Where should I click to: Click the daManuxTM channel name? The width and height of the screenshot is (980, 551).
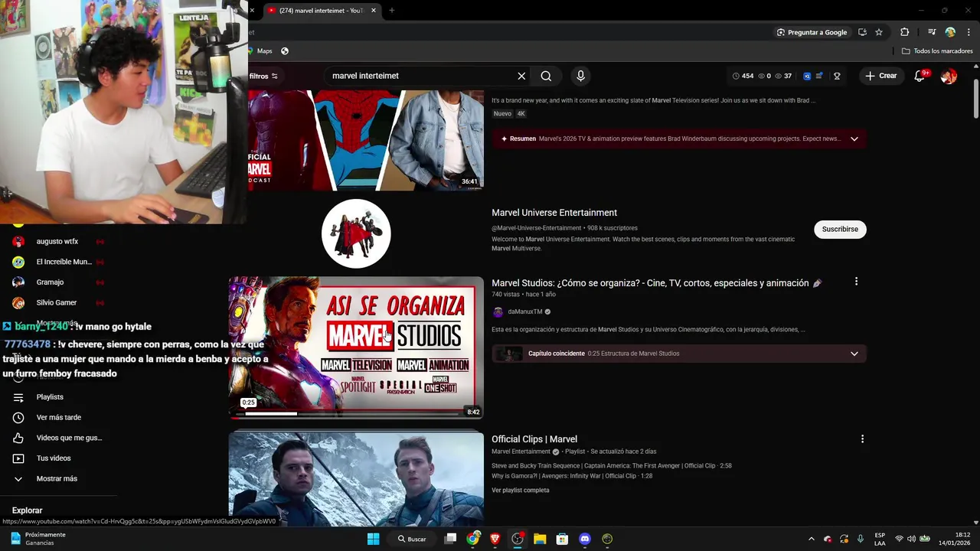[x=525, y=311]
